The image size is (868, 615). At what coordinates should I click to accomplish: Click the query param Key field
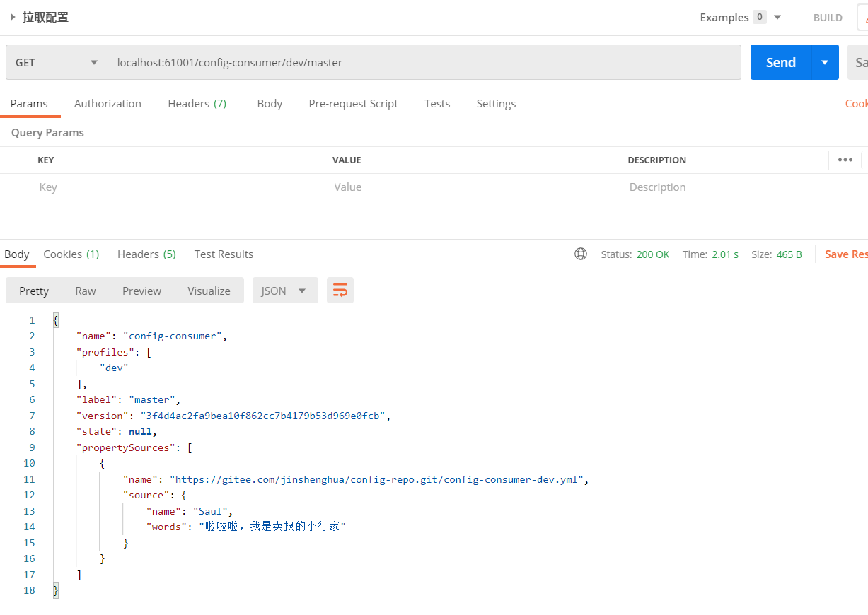(x=180, y=187)
